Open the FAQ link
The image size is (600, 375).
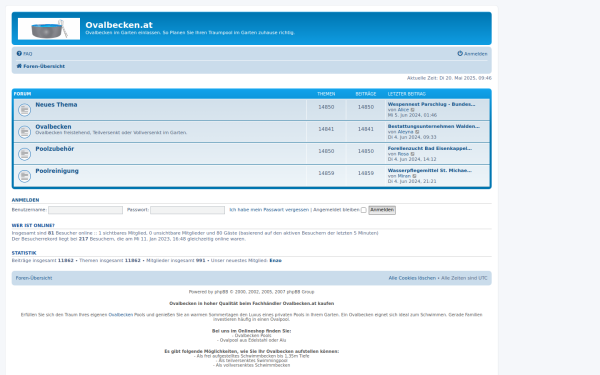click(28, 54)
